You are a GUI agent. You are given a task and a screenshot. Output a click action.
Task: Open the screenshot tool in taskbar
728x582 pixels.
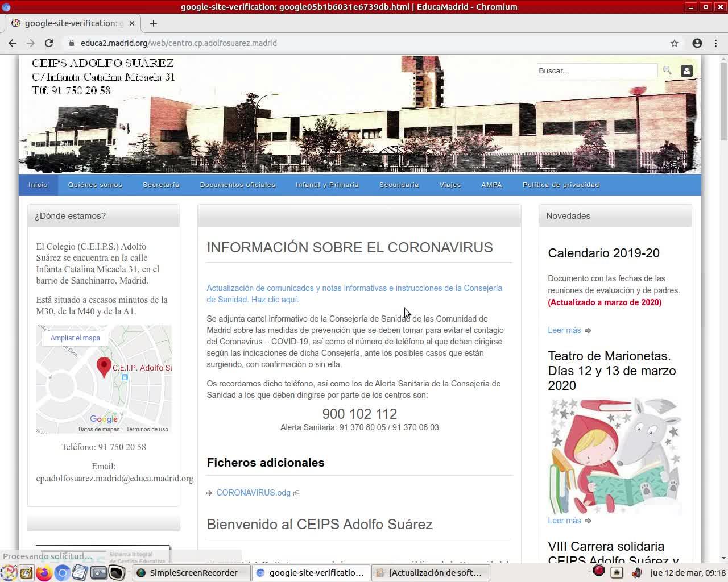pos(98,573)
